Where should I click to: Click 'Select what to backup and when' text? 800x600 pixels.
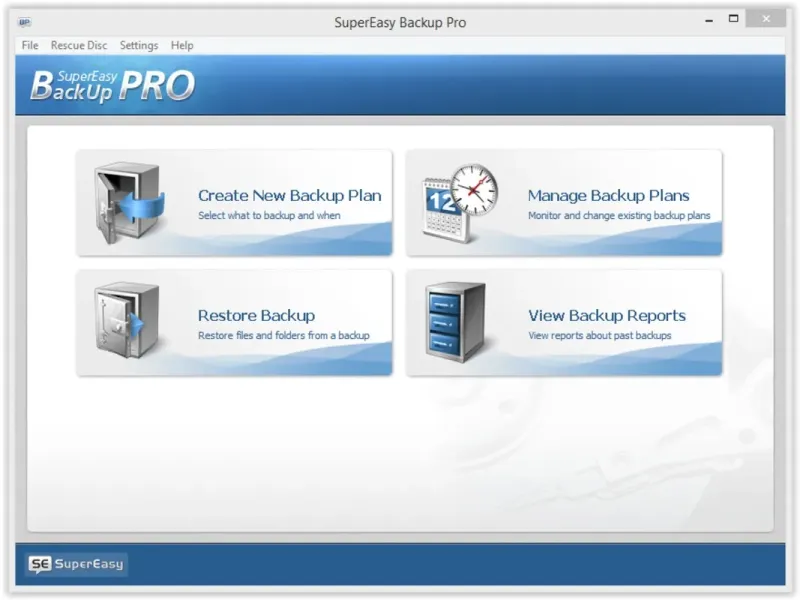coord(269,215)
